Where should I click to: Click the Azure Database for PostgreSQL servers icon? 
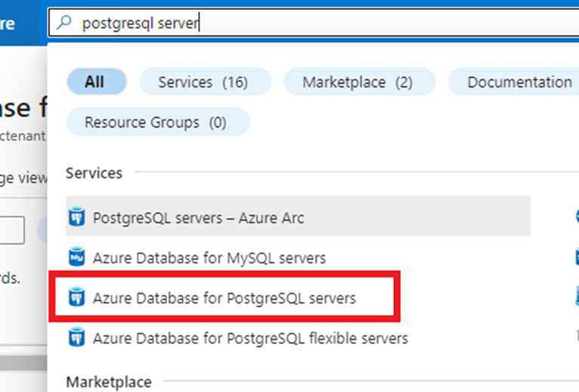coord(77,297)
